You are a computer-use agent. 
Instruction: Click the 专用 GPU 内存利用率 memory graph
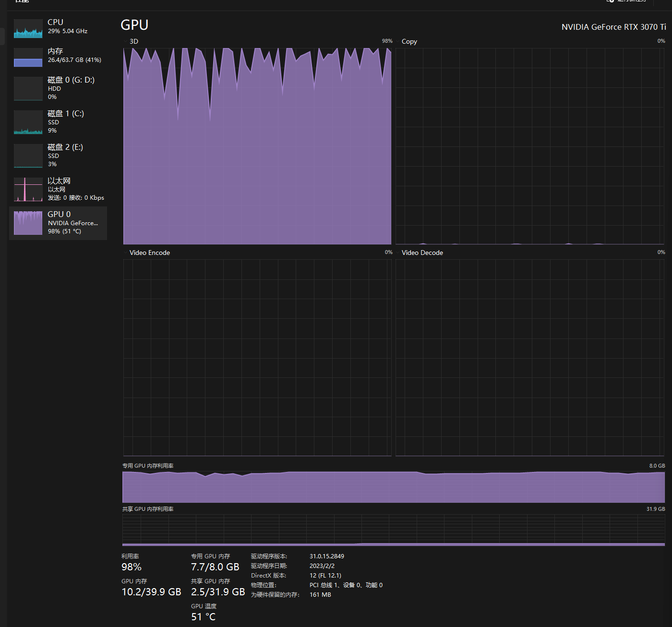coord(394,487)
